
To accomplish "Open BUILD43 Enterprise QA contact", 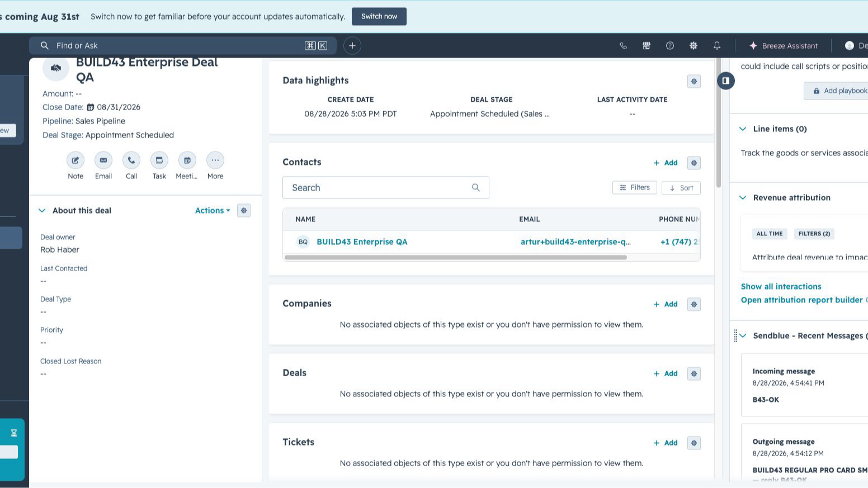I will 362,242.
